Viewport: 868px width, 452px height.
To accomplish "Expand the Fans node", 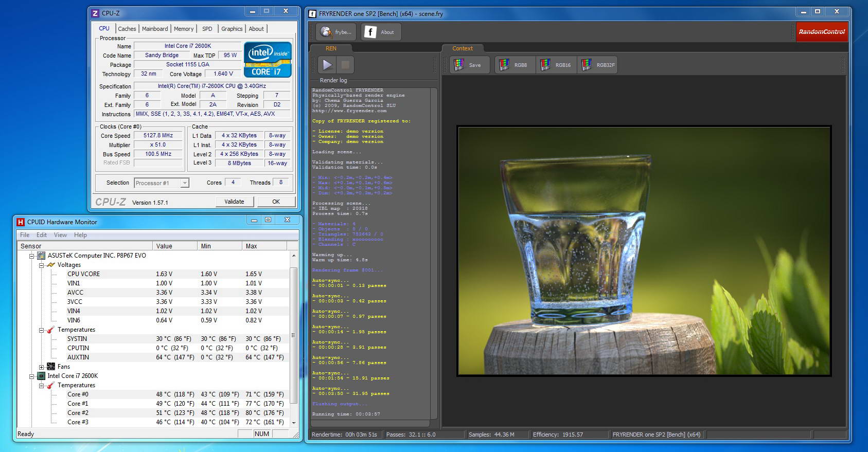I will tap(42, 367).
